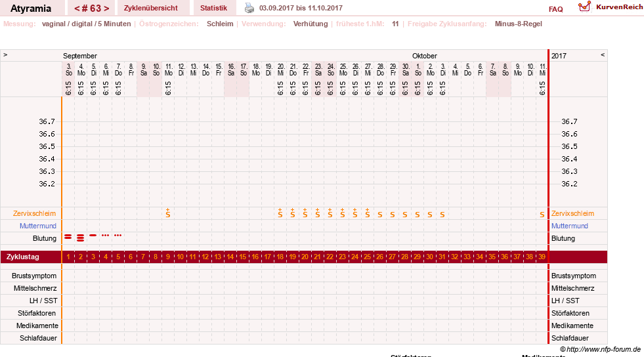Click the Schleim Östrogenzeichen value
This screenshot has height=357, width=644.
220,24
